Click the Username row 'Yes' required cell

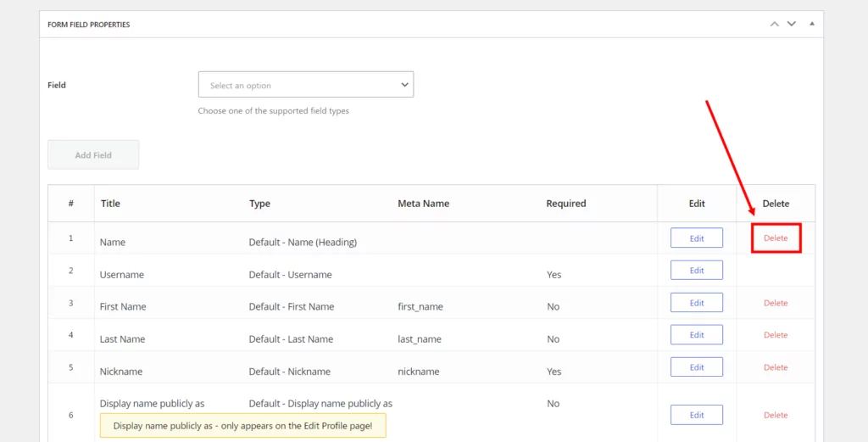554,275
